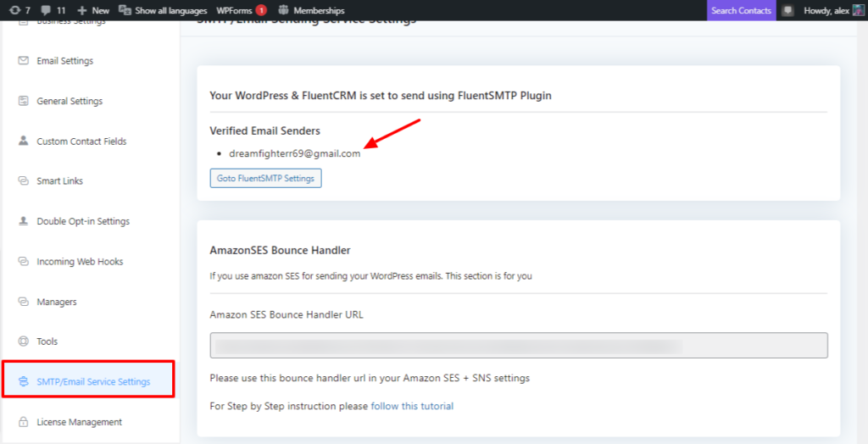Click the plus icon beside New
Viewport: 868px width, 444px height.
tap(82, 10)
